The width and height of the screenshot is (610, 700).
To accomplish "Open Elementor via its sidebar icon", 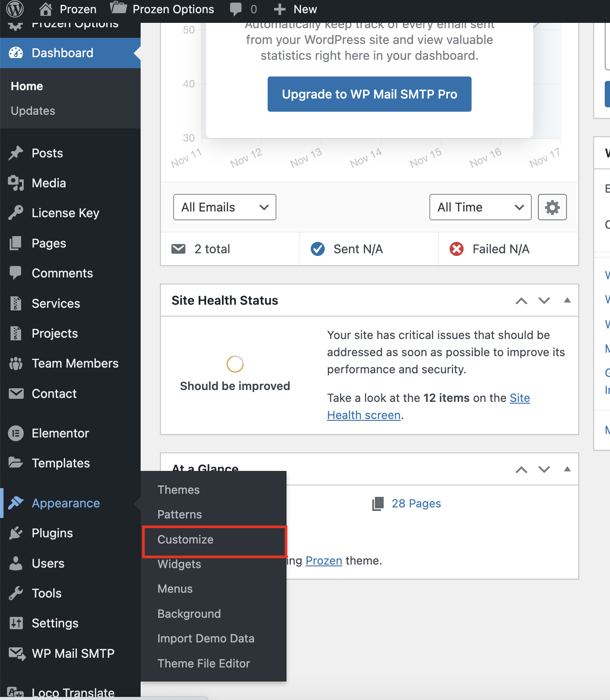I will point(16,433).
